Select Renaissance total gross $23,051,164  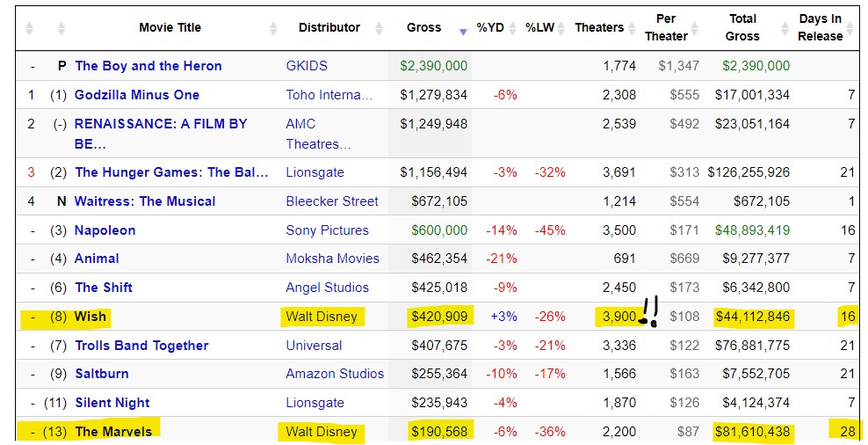pos(753,124)
